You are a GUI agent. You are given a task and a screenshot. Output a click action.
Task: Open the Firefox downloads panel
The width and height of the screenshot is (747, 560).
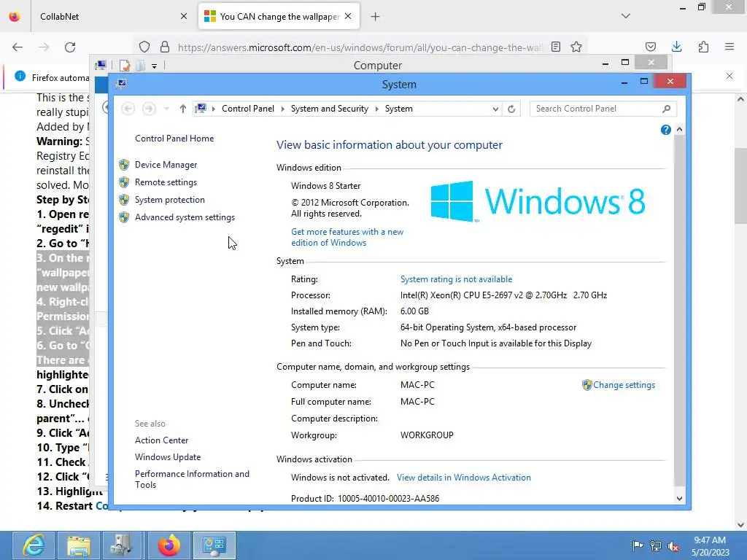(x=676, y=47)
